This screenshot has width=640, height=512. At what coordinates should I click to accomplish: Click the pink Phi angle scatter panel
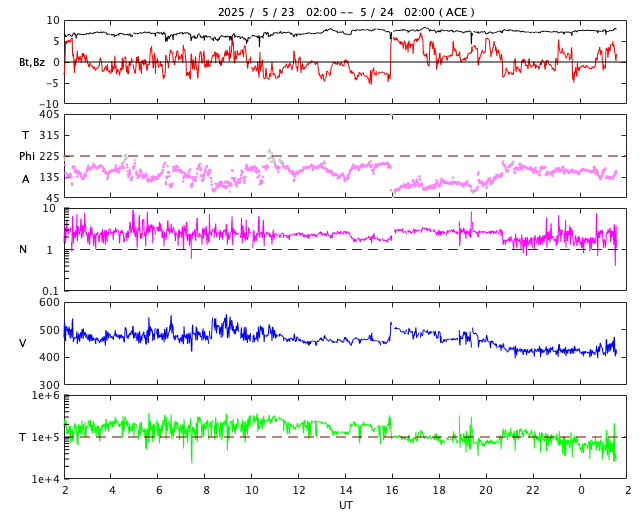(x=345, y=156)
